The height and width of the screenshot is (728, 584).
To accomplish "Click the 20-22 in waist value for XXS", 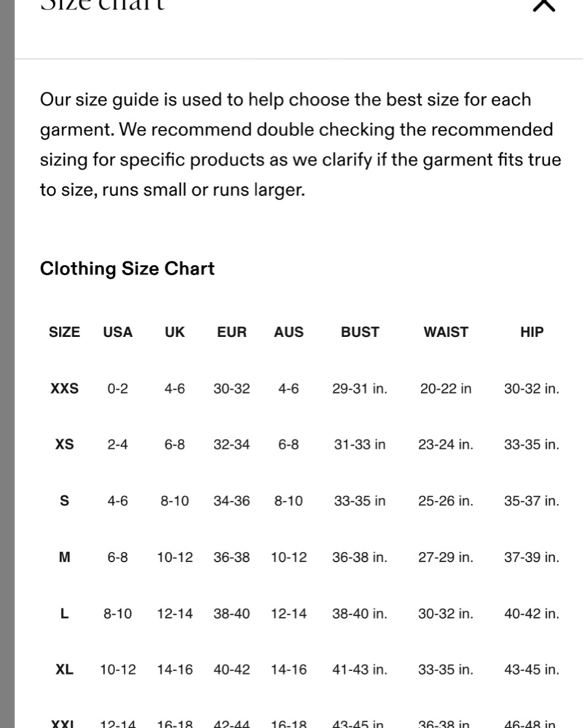I will point(446,388).
